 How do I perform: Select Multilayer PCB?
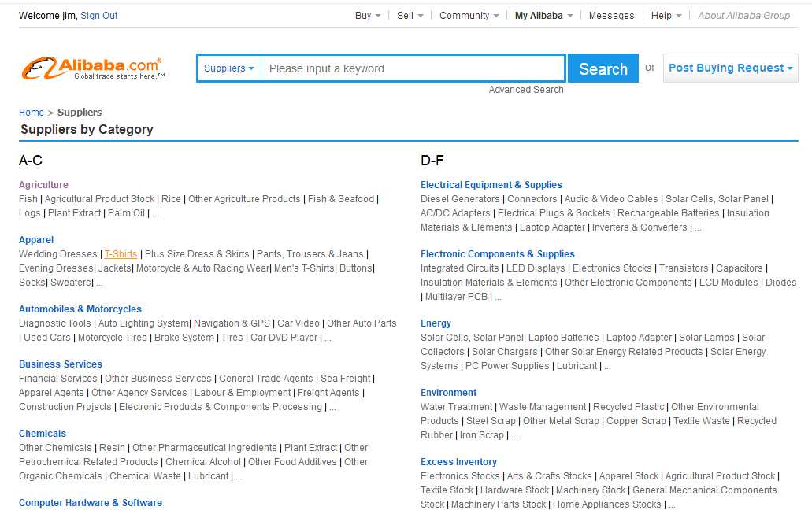click(x=456, y=297)
